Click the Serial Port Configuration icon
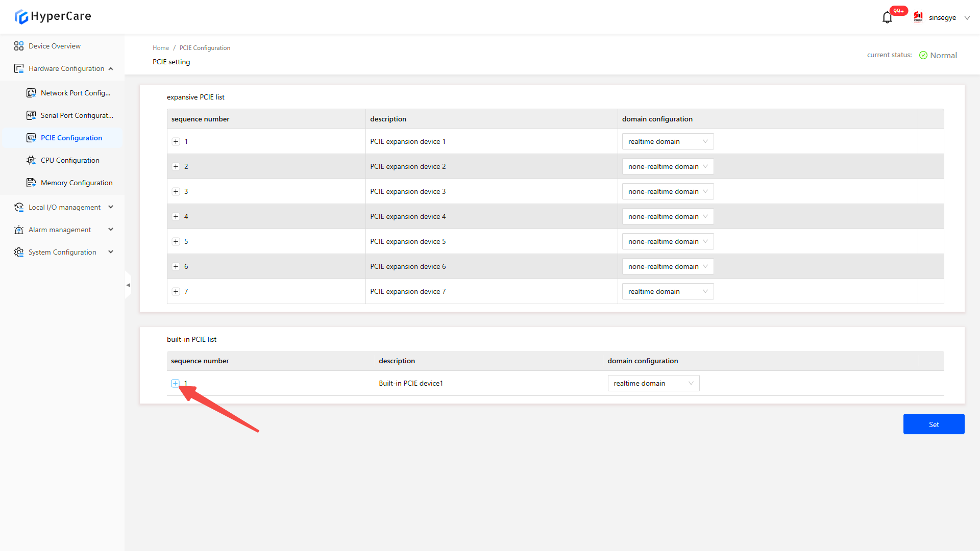Image resolution: width=980 pixels, height=551 pixels. click(x=31, y=115)
